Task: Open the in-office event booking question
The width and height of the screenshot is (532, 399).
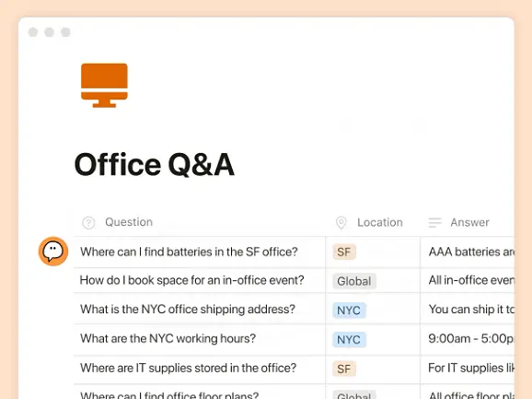Action: tap(191, 280)
